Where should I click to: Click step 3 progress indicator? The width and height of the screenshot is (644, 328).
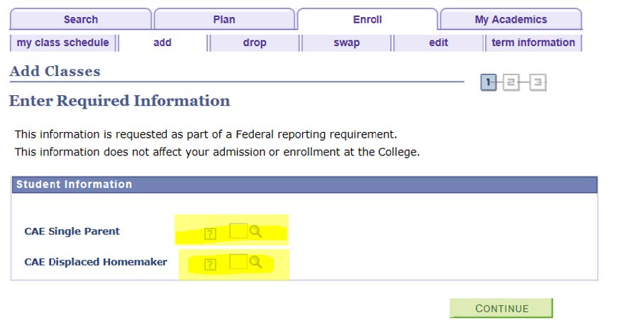pos(538,83)
